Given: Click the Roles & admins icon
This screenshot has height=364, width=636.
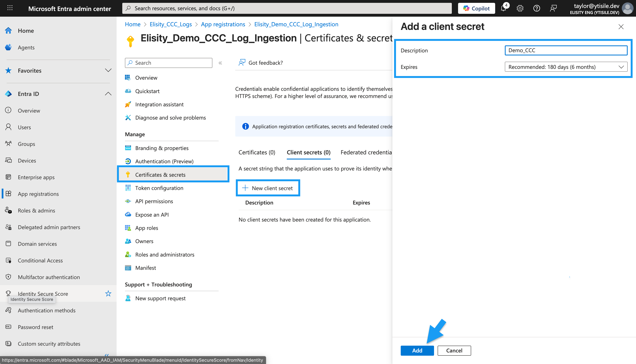Looking at the screenshot, I should tap(9, 210).
